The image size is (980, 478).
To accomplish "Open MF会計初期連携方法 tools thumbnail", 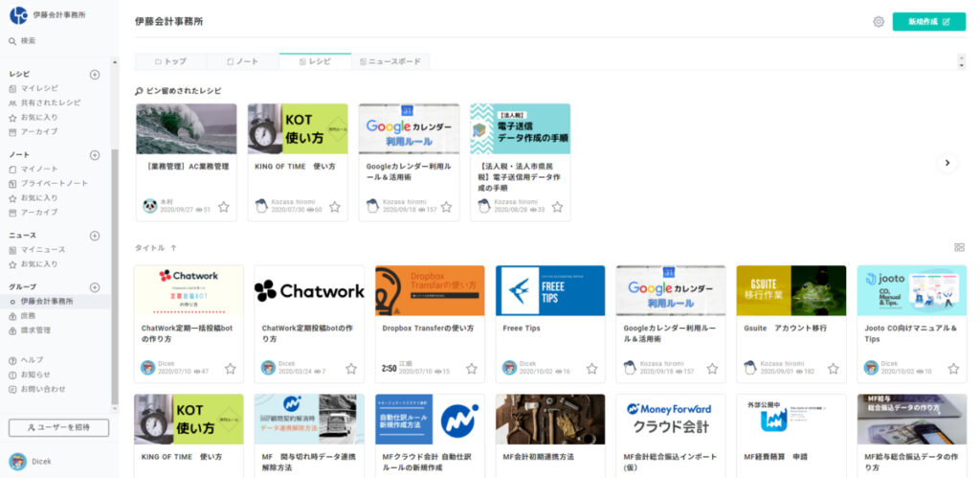I will click(x=550, y=420).
